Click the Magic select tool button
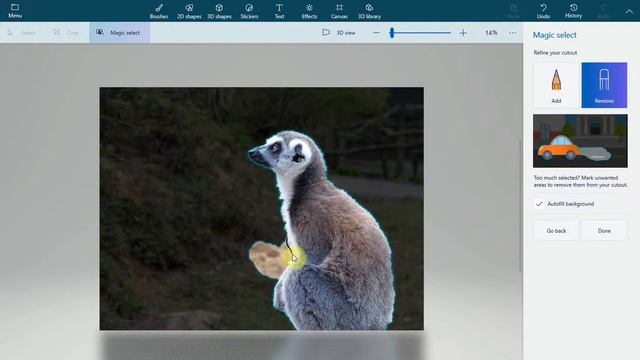 (x=120, y=32)
